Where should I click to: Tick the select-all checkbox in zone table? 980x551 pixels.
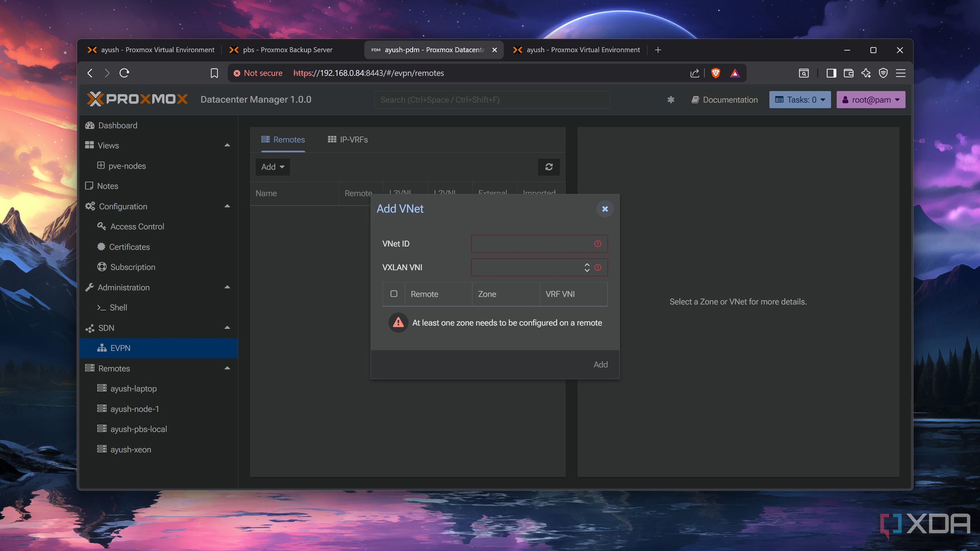click(x=394, y=294)
